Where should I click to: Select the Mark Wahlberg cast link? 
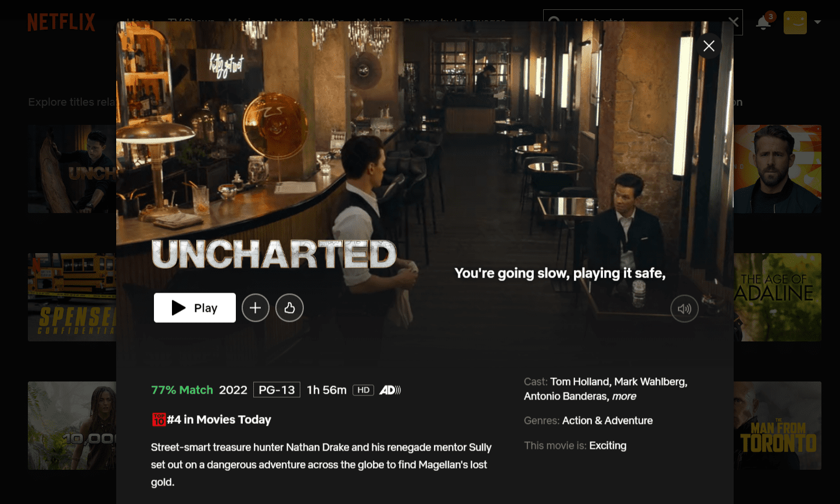(x=651, y=381)
